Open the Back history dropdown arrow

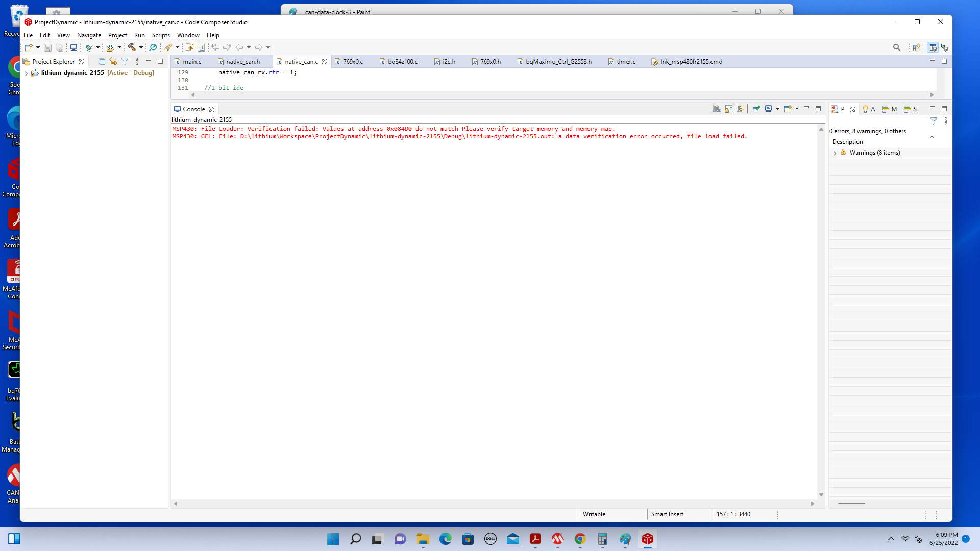(249, 47)
